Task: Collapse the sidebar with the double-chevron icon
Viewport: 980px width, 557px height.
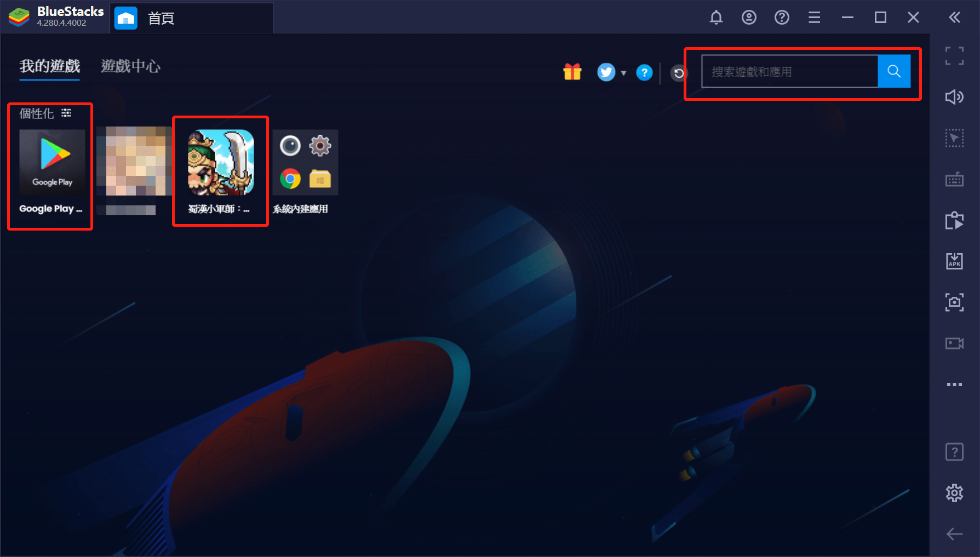Action: click(x=954, y=18)
